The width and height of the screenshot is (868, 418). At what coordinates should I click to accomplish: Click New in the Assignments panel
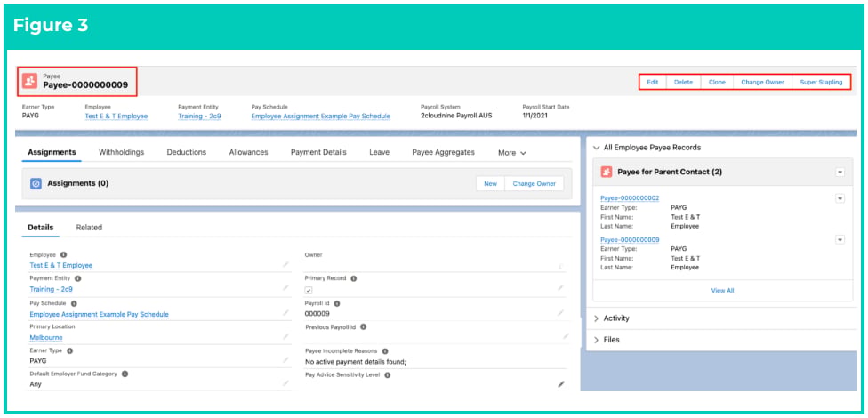490,184
